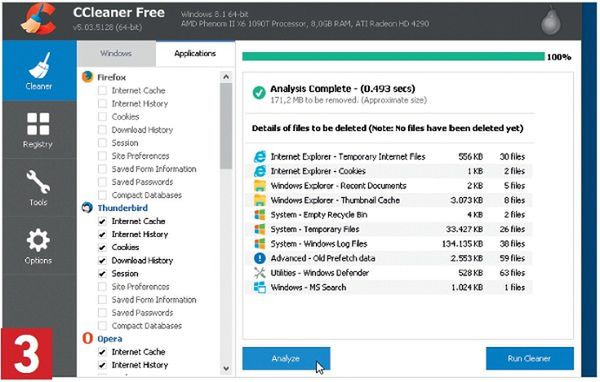Select the 'Utilities - Windows Defender' result row
Viewport: 600px width, 382px height.
[389, 273]
